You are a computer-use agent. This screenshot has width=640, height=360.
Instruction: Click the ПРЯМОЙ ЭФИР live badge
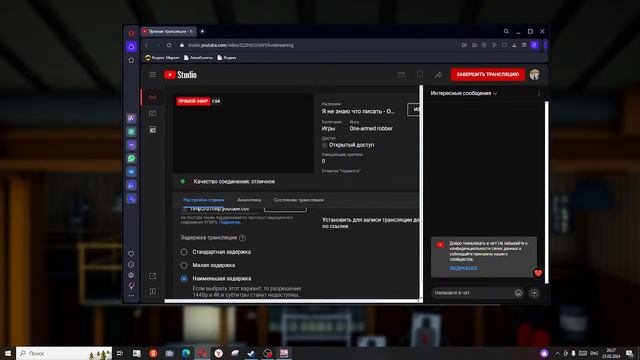[193, 101]
